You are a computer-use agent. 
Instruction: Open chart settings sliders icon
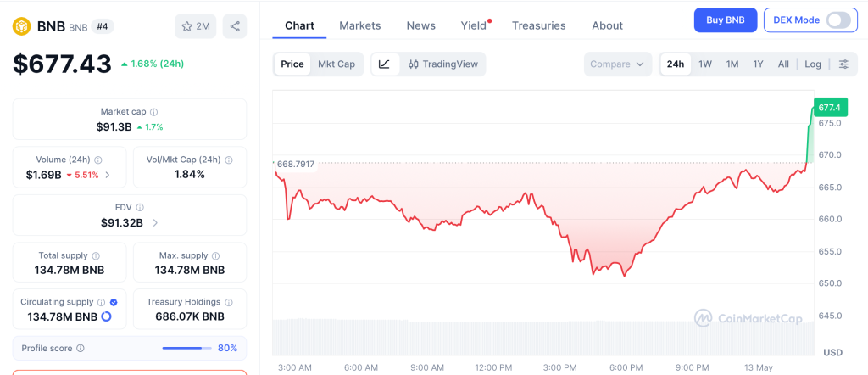point(843,64)
